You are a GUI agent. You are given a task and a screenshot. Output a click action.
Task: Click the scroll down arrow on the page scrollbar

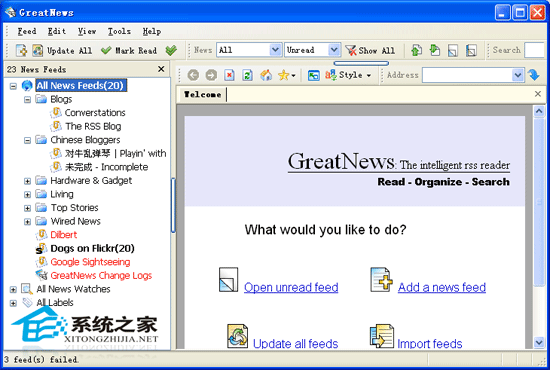point(539,342)
